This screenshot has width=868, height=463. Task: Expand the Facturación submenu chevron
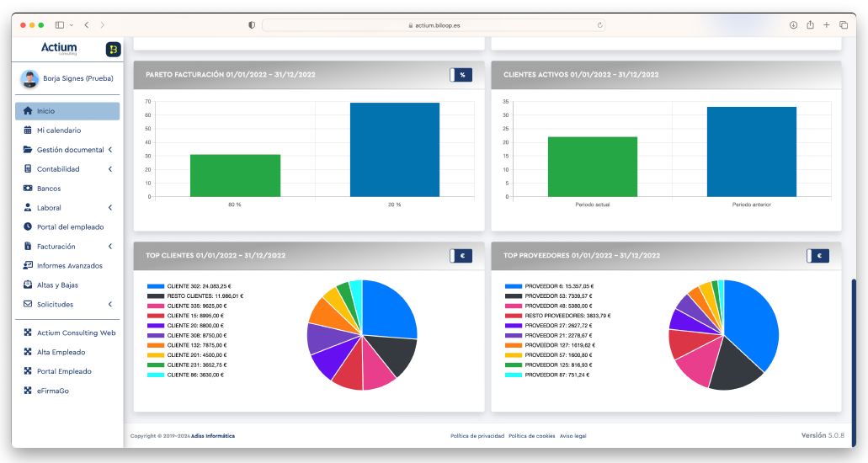point(110,247)
